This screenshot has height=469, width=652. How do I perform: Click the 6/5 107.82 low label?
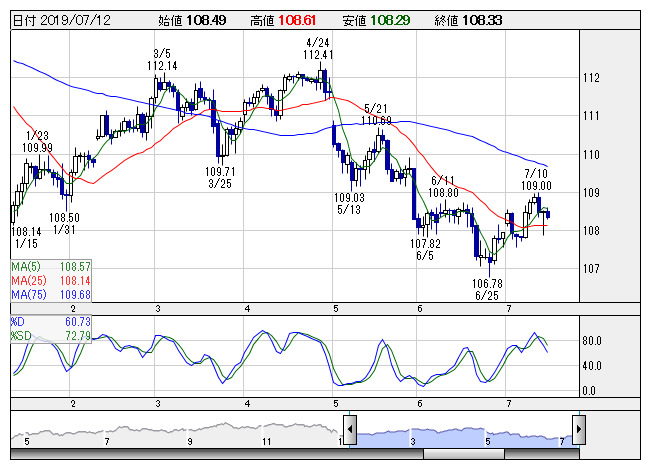[x=425, y=249]
